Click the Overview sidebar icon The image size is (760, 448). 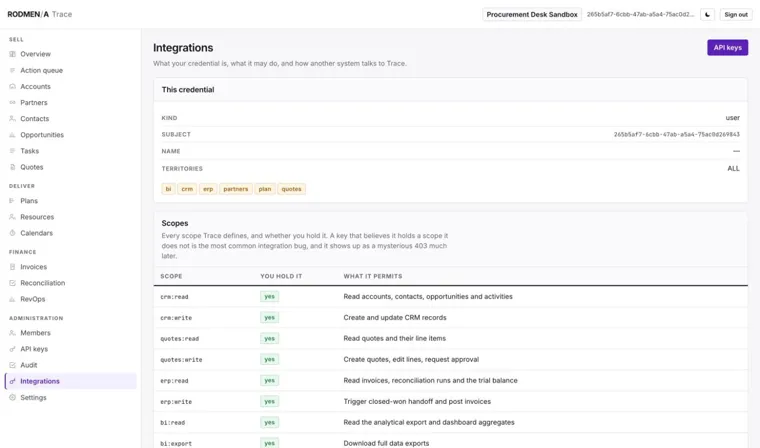(x=13, y=54)
